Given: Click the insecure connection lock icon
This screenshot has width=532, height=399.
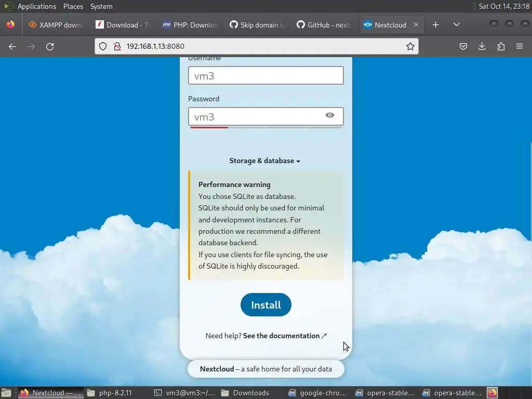Looking at the screenshot, I should [117, 46].
